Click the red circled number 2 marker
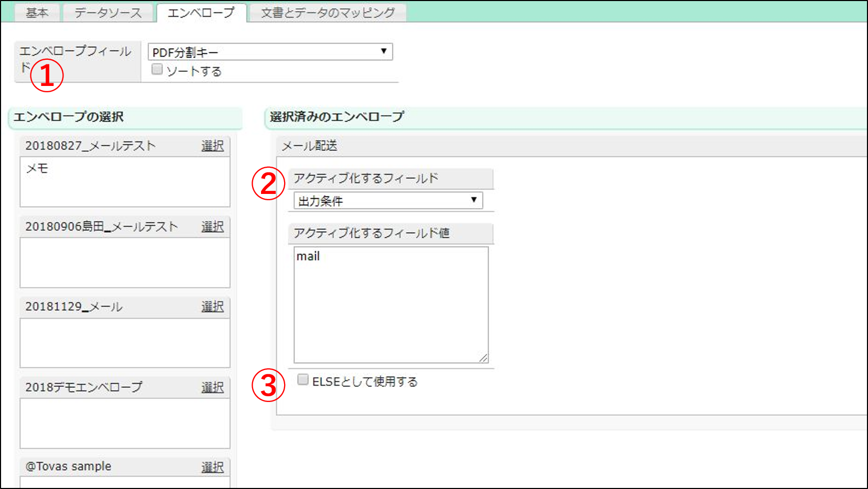The image size is (868, 489). [x=268, y=183]
